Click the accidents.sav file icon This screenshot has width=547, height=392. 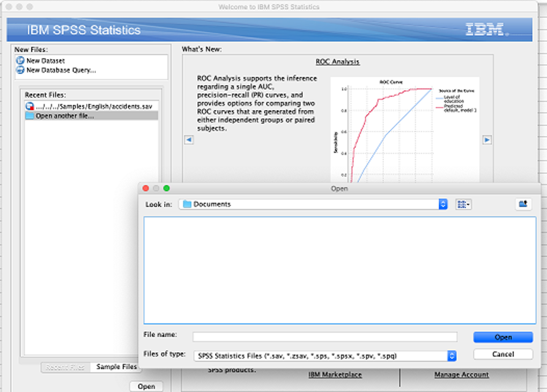click(29, 106)
